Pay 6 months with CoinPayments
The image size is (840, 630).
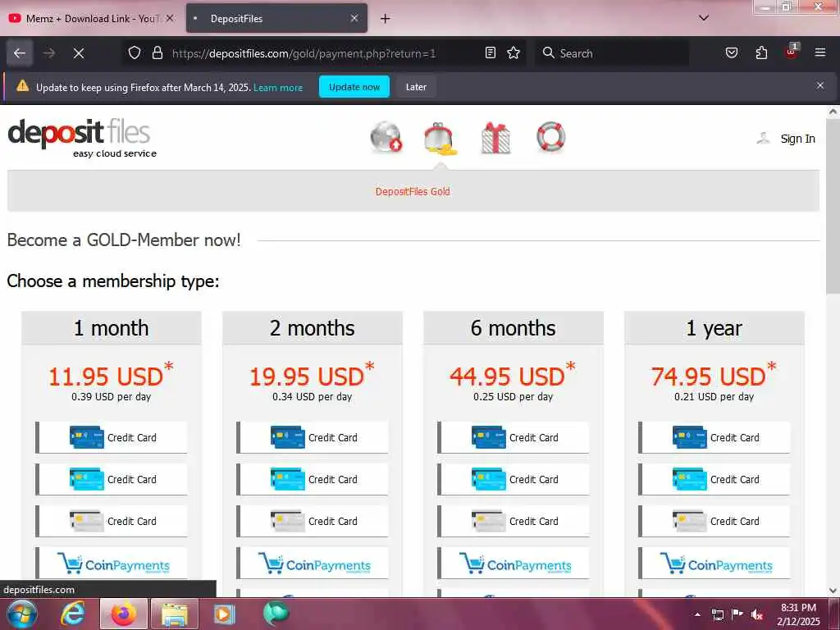click(514, 564)
